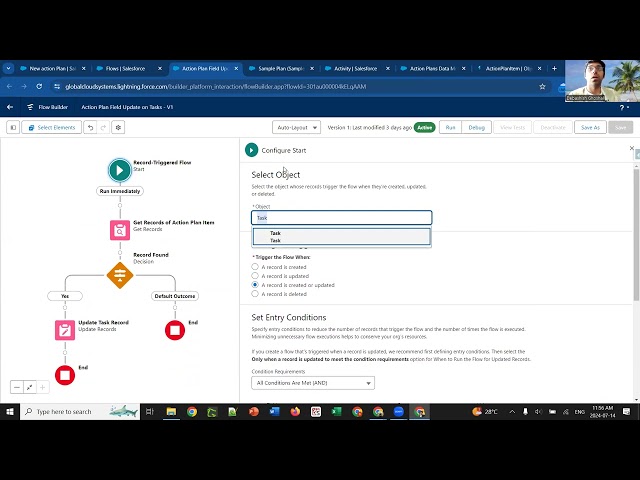
Task: Click the Default Outcome label
Action: coord(175,296)
